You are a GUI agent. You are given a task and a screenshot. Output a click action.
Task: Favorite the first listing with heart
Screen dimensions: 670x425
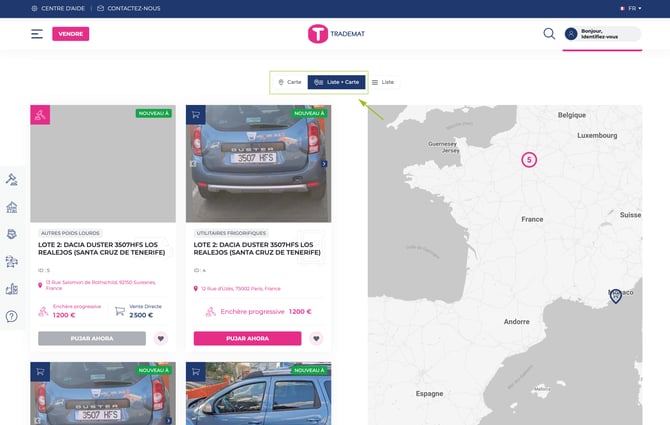pos(161,338)
